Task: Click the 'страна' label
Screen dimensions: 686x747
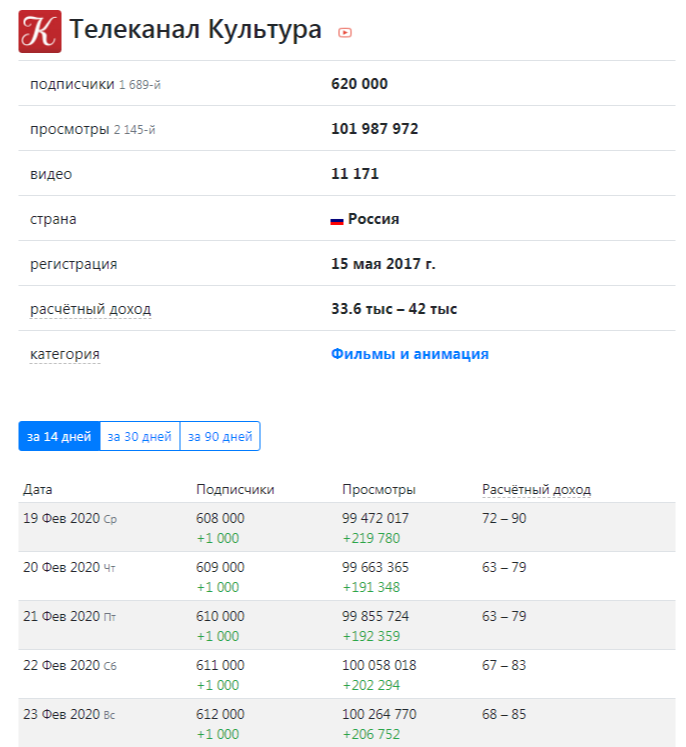Action: tap(53, 219)
